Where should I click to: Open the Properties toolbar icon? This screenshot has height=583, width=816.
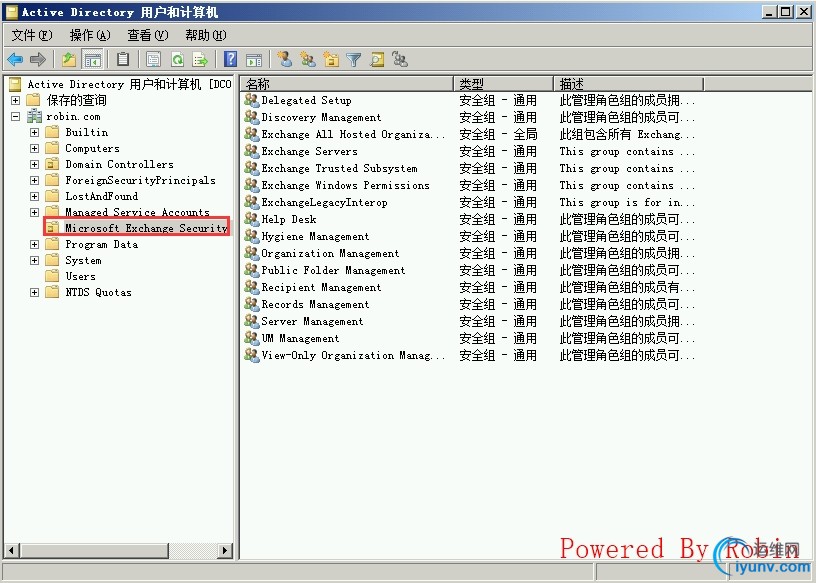(x=154, y=59)
